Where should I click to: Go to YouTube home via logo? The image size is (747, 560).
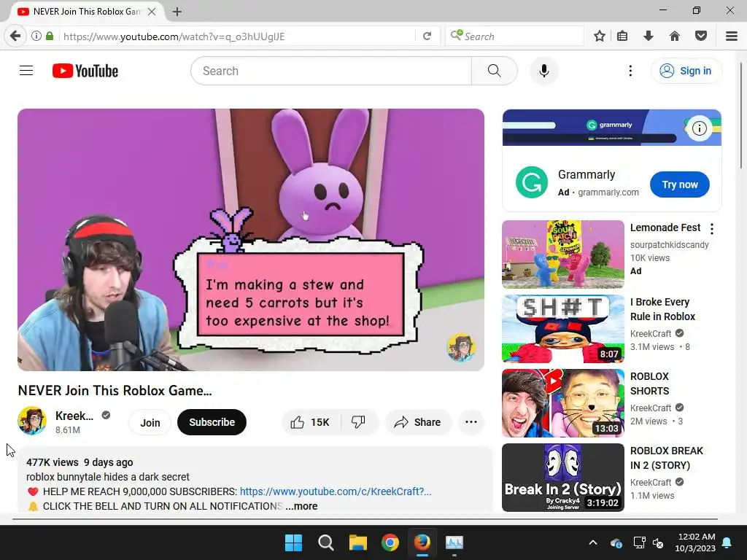[x=85, y=71]
